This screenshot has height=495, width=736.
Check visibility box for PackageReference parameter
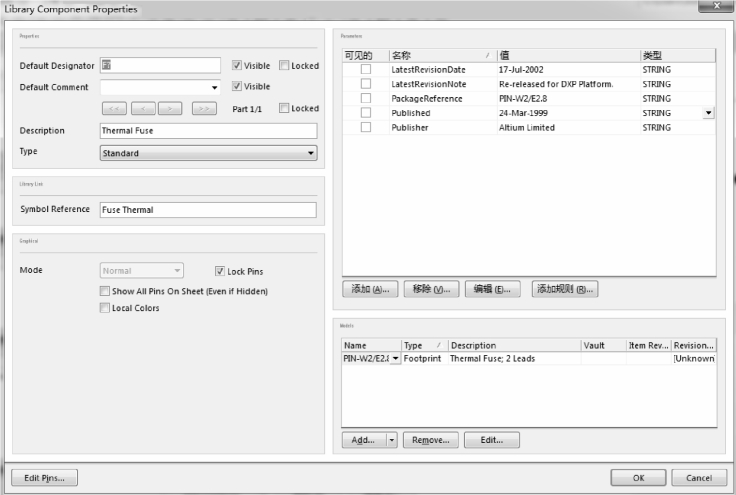point(366,99)
